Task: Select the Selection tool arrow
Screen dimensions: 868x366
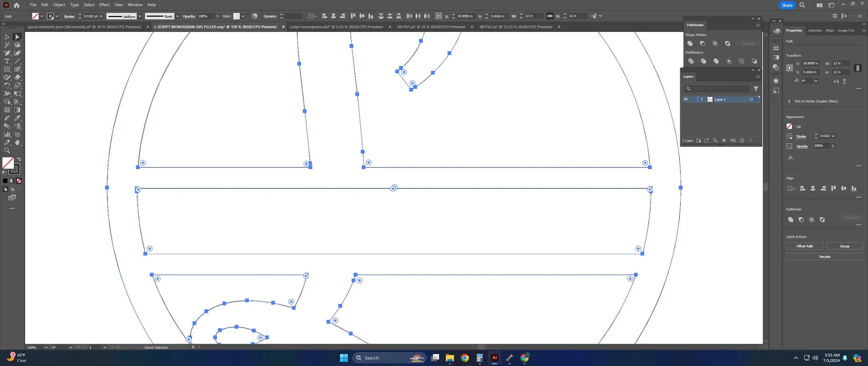Action: click(x=7, y=37)
